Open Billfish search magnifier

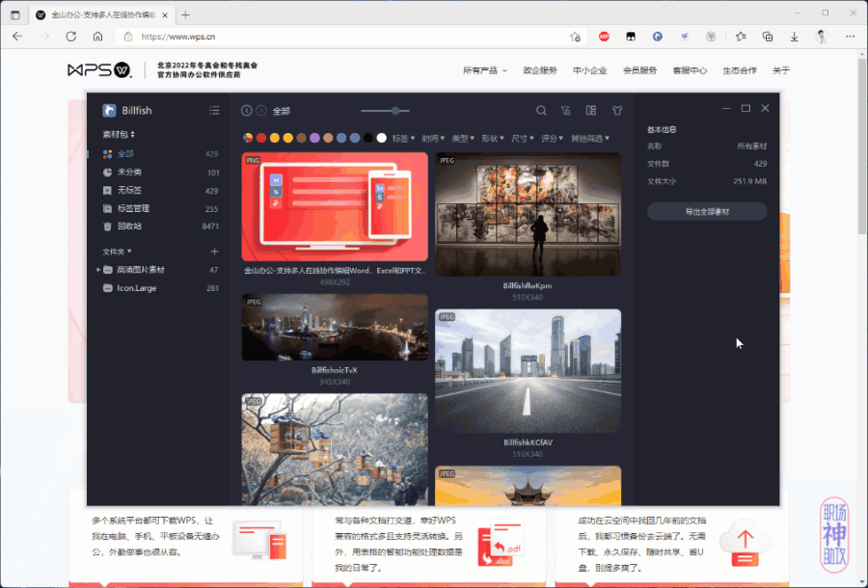click(541, 111)
